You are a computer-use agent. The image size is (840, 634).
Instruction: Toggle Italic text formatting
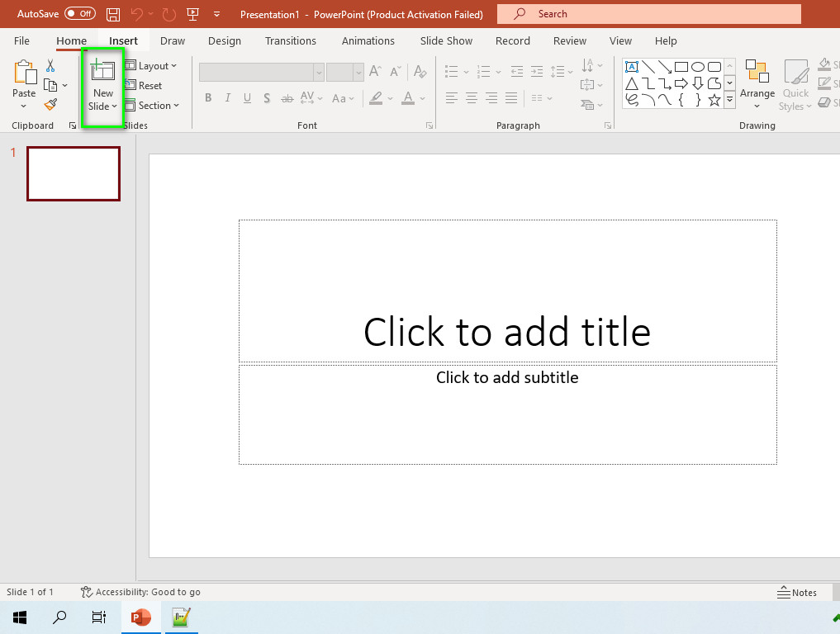click(x=228, y=98)
